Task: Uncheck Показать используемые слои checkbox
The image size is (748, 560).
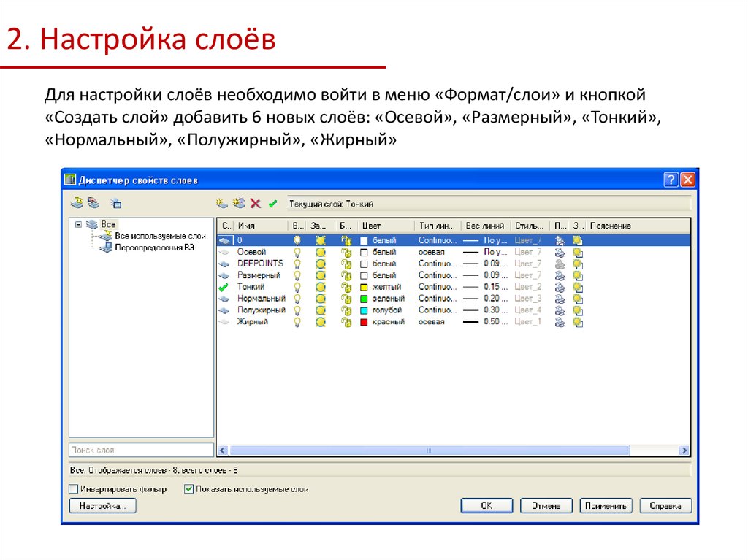Action: 188,489
